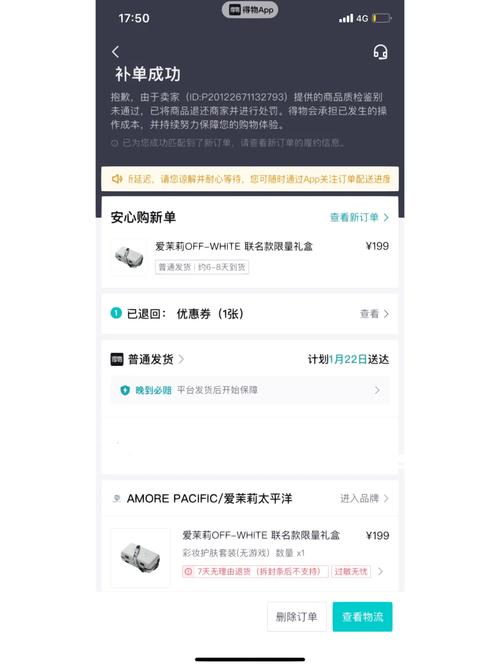Tap the 过敏无忧 tag
This screenshot has height=667, width=500.
(x=351, y=571)
